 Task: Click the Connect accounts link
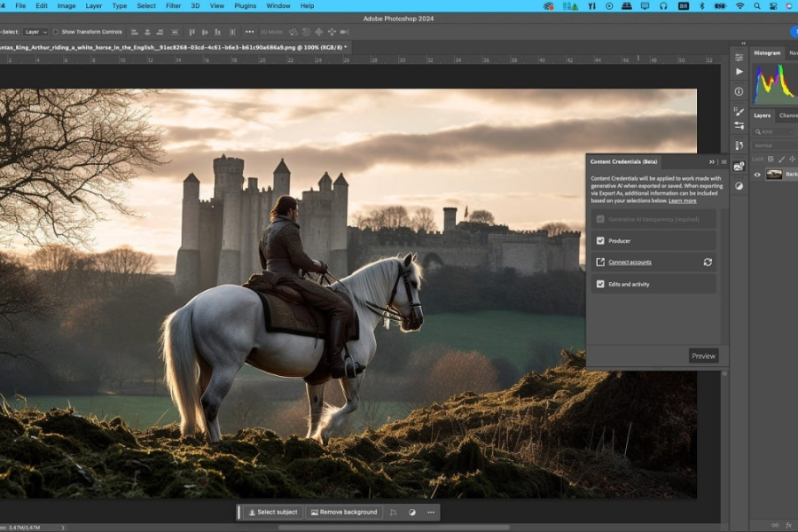[x=630, y=262]
